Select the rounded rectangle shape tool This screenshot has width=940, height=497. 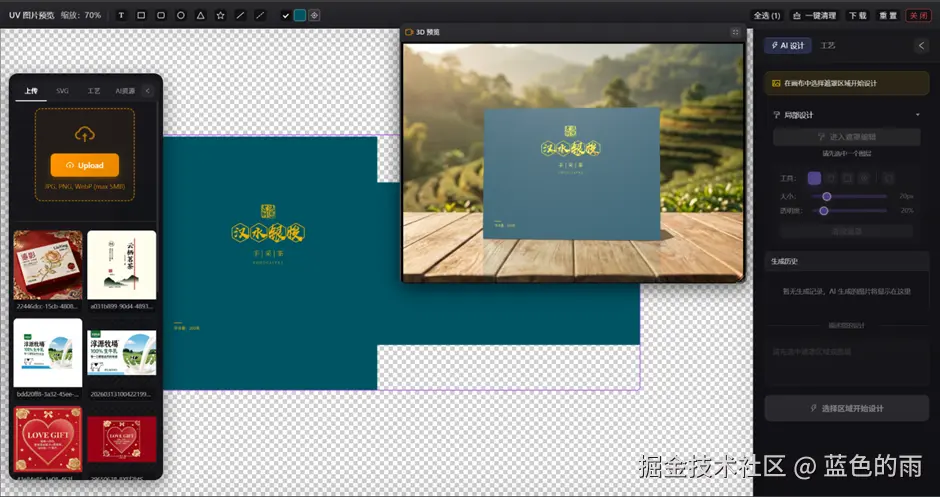pyautogui.click(x=161, y=16)
